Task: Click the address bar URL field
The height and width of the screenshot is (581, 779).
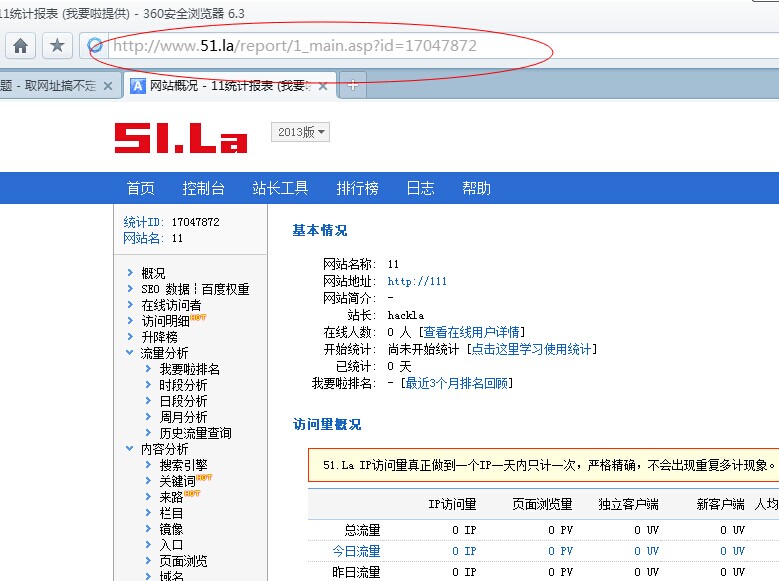Action: pyautogui.click(x=442, y=46)
